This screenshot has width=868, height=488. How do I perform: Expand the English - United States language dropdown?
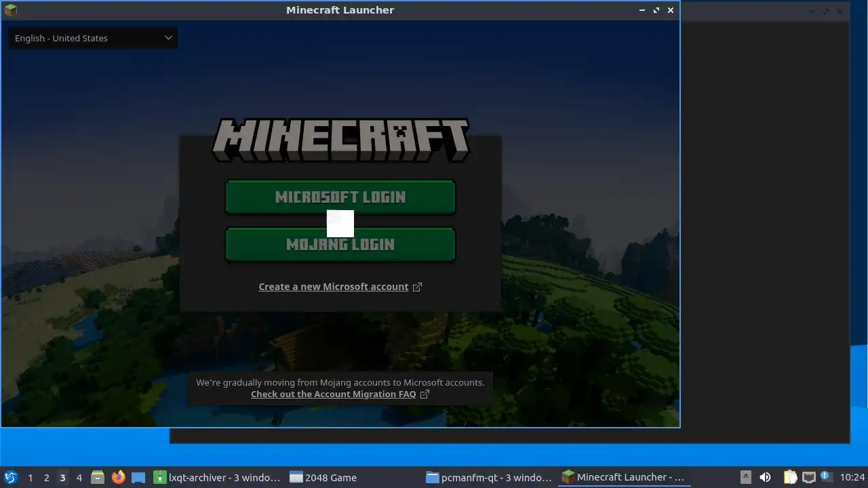tap(93, 38)
